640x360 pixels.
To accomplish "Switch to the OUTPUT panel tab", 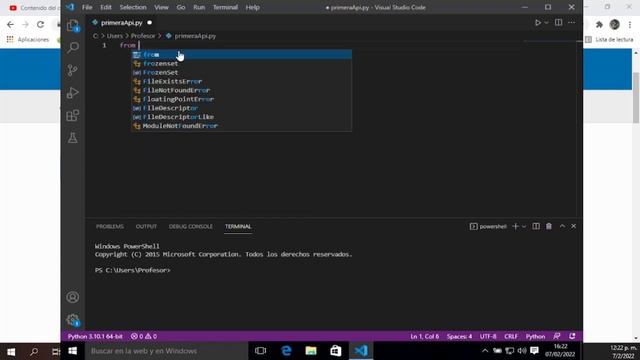I will click(146, 227).
